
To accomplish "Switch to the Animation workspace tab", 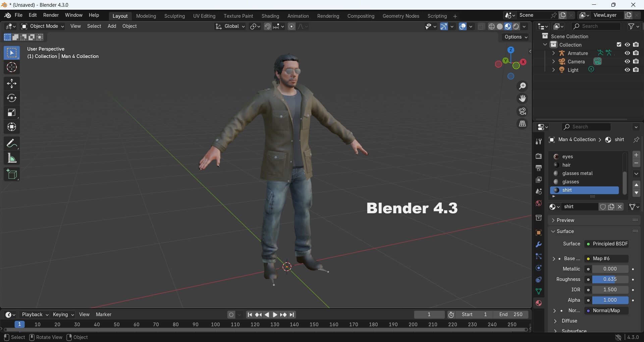I will 298,16.
